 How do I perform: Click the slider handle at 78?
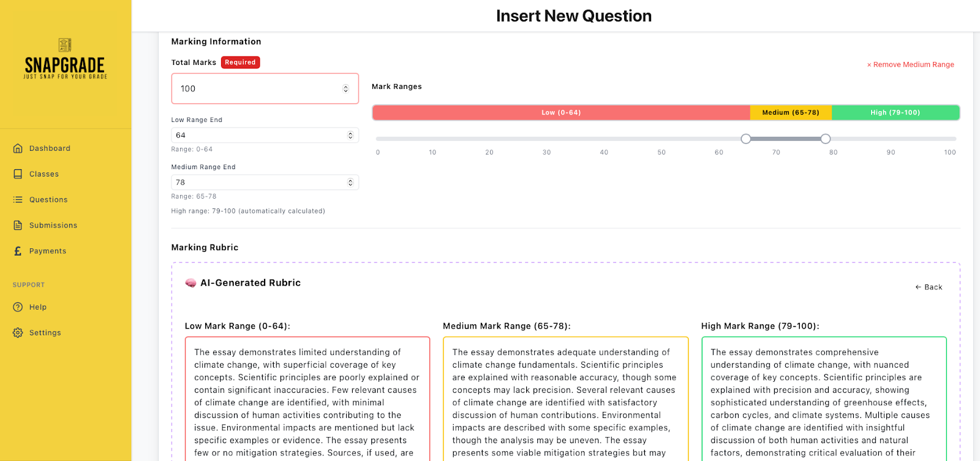(825, 139)
